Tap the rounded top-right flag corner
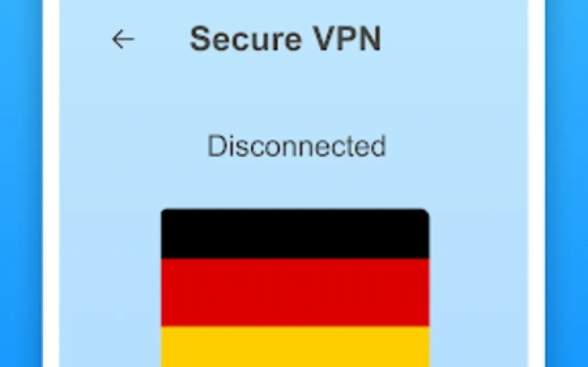The image size is (588, 367). click(425, 213)
